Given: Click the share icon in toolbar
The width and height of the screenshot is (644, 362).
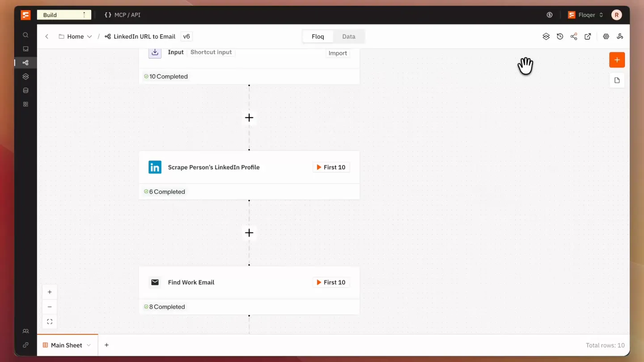Looking at the screenshot, I should click(574, 37).
